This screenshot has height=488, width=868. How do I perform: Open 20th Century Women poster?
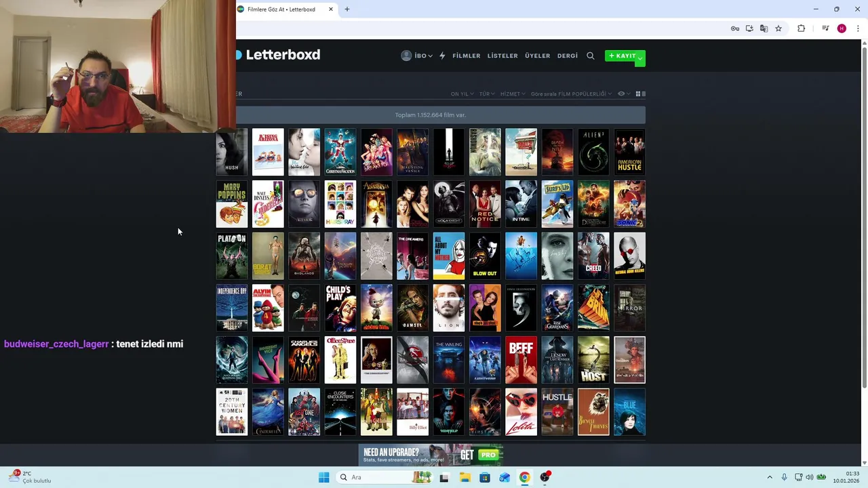pyautogui.click(x=232, y=412)
